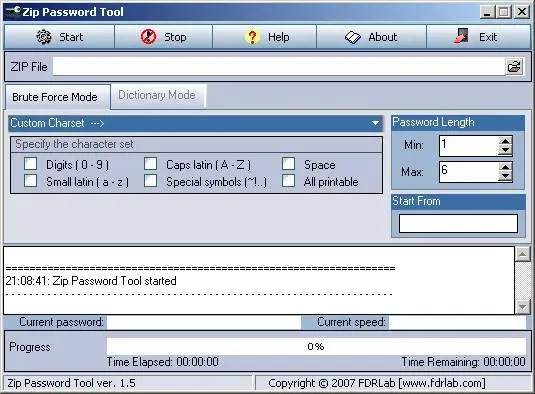Click the log scrollbar down arrow
The width and height of the screenshot is (535, 394).
pyautogui.click(x=523, y=307)
